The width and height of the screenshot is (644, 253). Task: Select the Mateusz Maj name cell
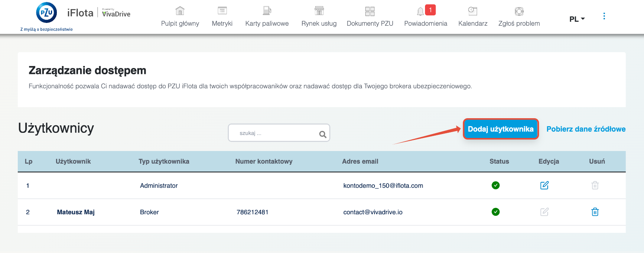[76, 212]
